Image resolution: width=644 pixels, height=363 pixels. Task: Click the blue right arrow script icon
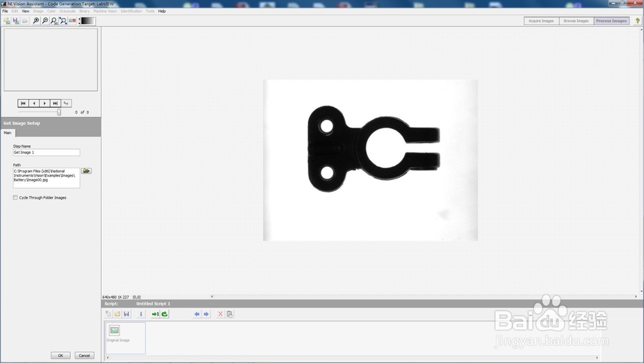pyautogui.click(x=206, y=314)
